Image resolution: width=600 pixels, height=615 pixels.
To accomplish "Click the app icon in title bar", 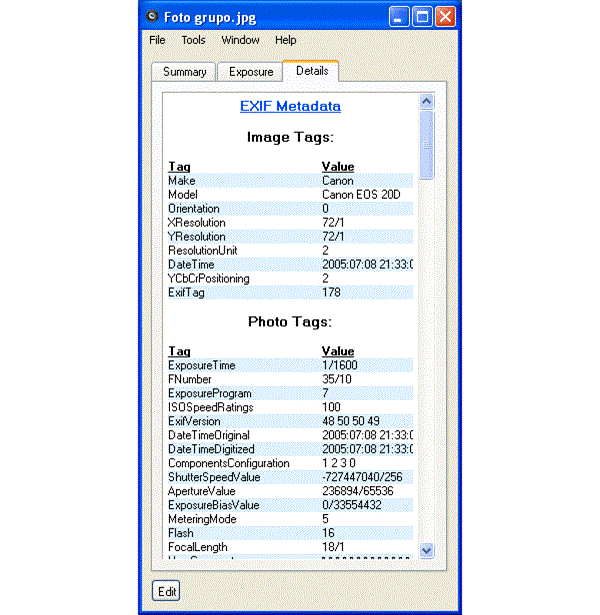I will [x=152, y=17].
